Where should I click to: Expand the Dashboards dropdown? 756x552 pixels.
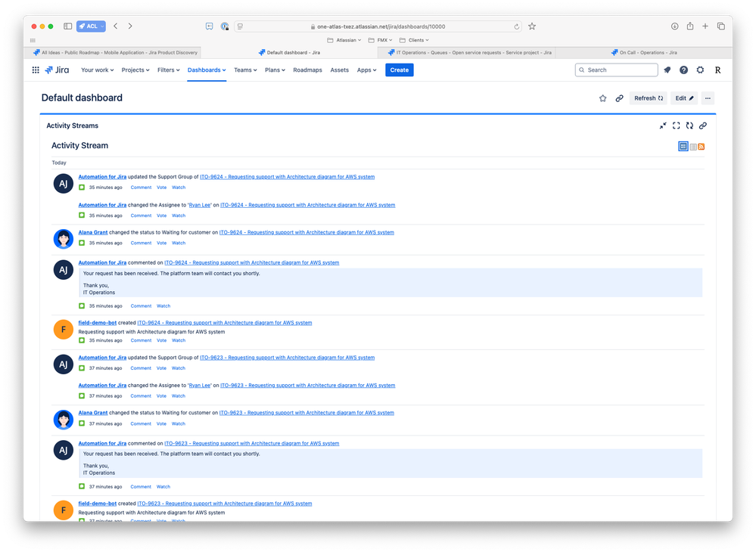[207, 70]
